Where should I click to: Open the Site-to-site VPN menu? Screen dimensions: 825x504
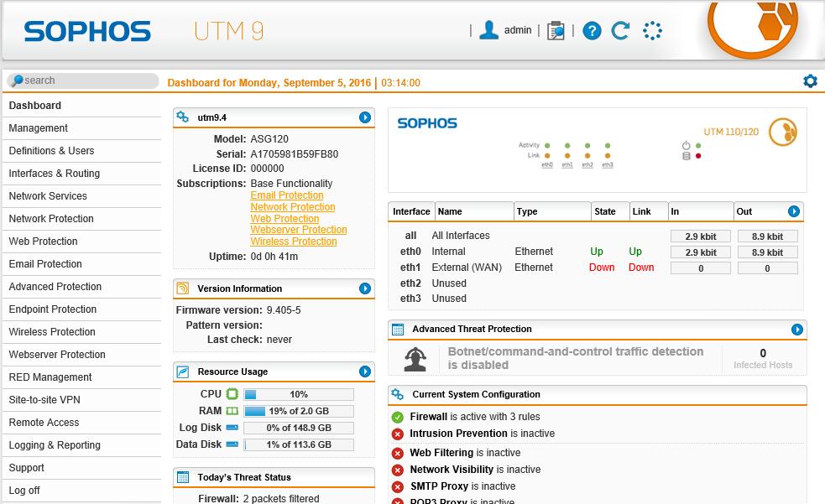[81, 400]
